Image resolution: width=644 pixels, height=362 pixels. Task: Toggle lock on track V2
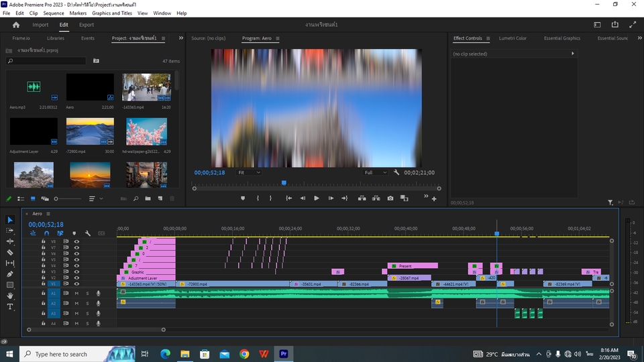point(44,278)
